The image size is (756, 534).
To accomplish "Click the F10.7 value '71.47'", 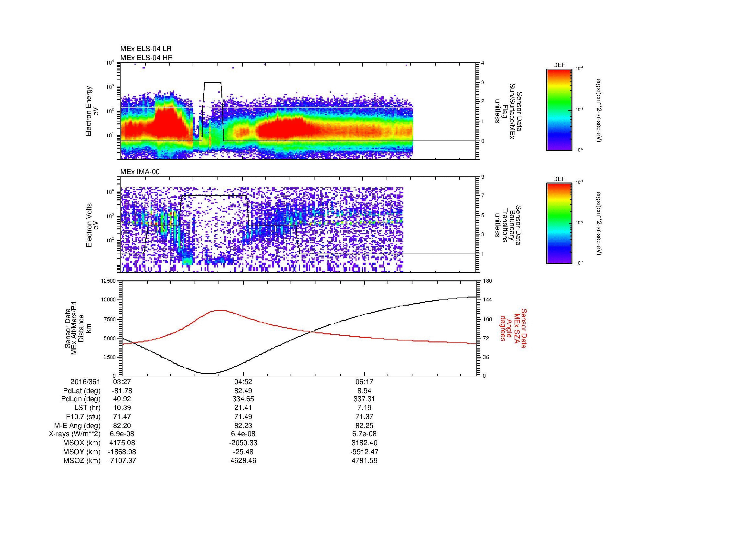I will (122, 417).
